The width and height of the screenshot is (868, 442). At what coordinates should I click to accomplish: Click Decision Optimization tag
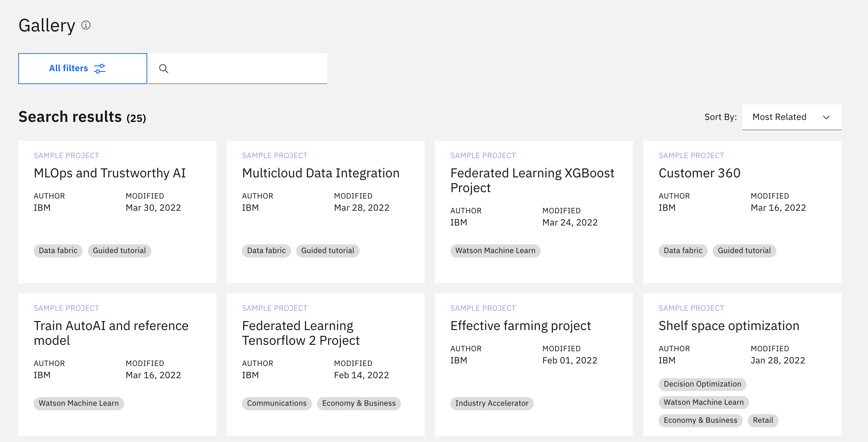702,384
